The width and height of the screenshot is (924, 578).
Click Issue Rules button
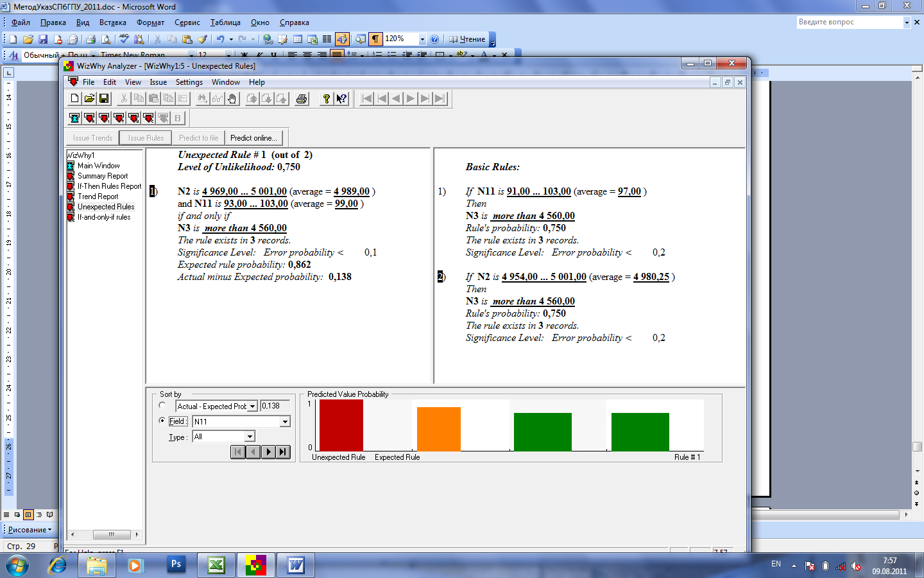click(x=146, y=138)
